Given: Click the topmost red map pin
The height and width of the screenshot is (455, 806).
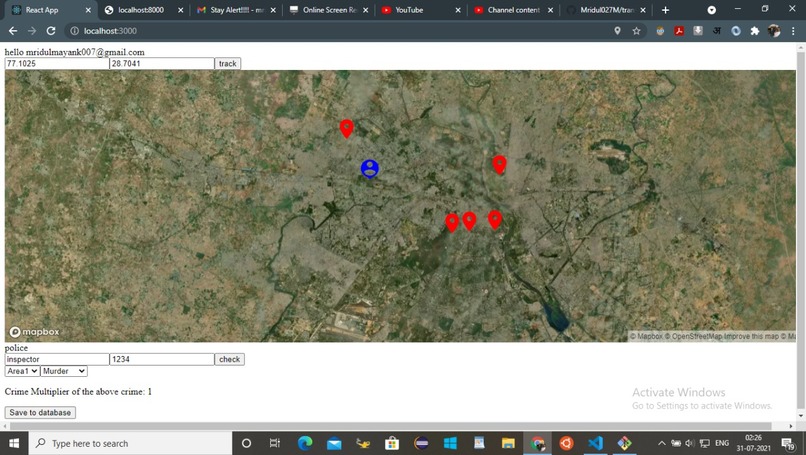Looking at the screenshot, I should tap(347, 129).
